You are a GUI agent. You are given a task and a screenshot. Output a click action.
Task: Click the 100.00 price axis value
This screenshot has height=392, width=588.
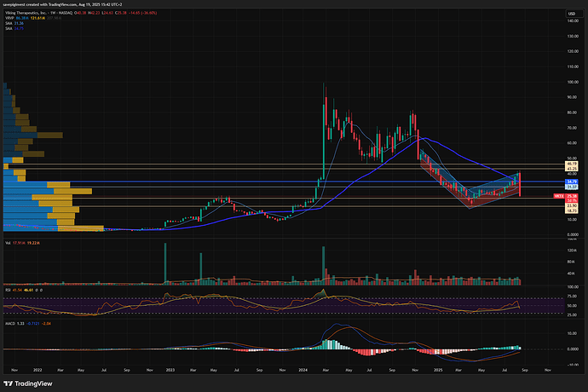[573, 82]
